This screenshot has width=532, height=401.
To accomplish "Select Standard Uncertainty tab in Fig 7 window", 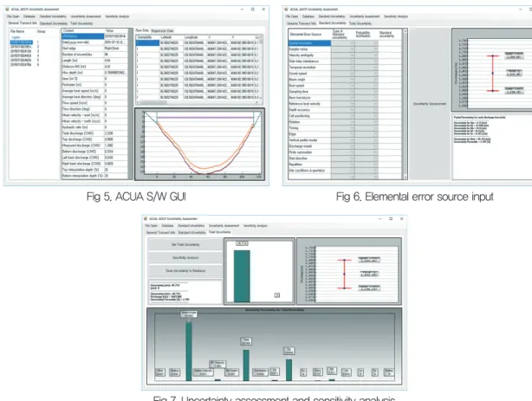I will pyautogui.click(x=192, y=233).
